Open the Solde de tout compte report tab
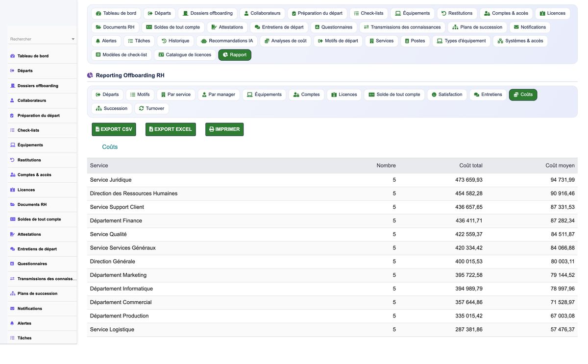The width and height of the screenshot is (588, 364). (x=394, y=95)
